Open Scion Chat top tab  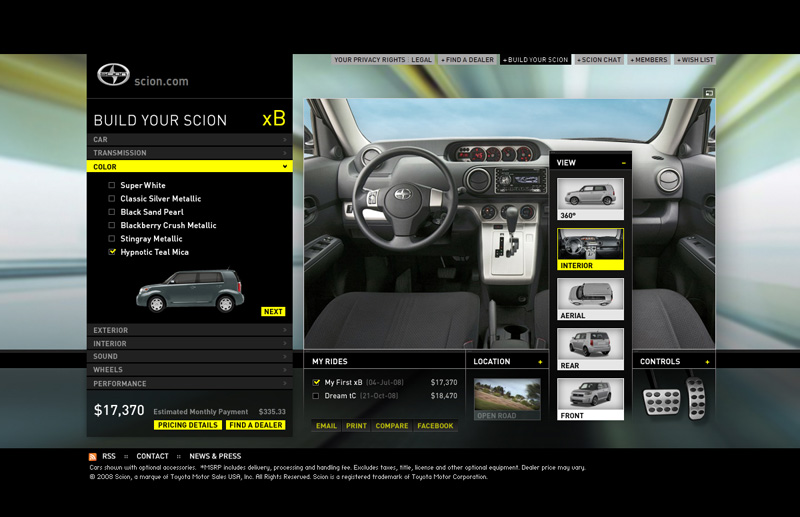tap(599, 60)
